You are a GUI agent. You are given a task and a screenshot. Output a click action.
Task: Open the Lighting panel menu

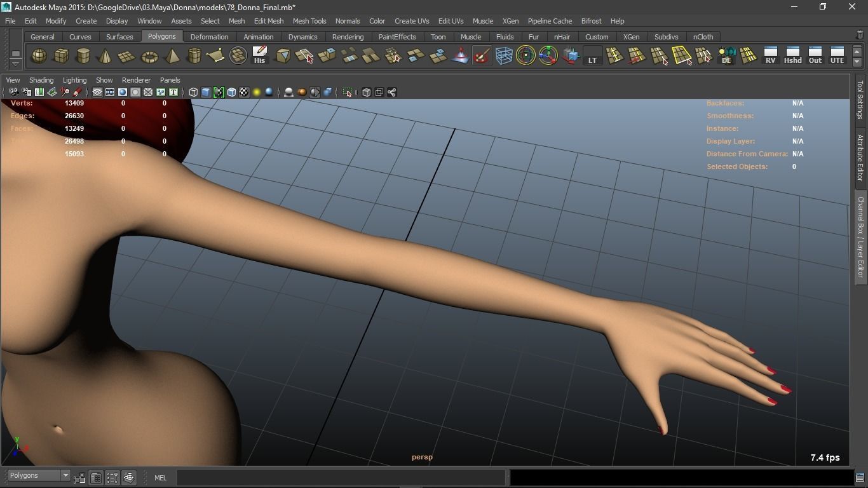74,80
